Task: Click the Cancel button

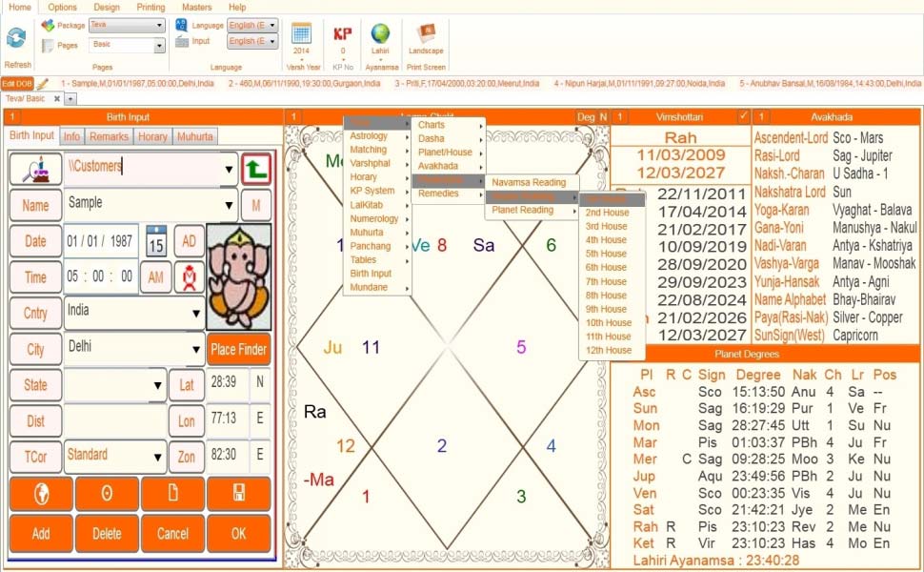Action: (x=172, y=534)
